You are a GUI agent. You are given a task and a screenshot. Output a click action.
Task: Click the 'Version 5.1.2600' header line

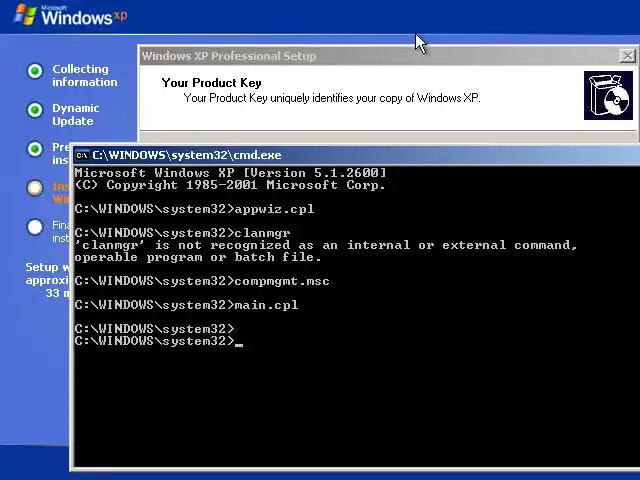tap(230, 173)
